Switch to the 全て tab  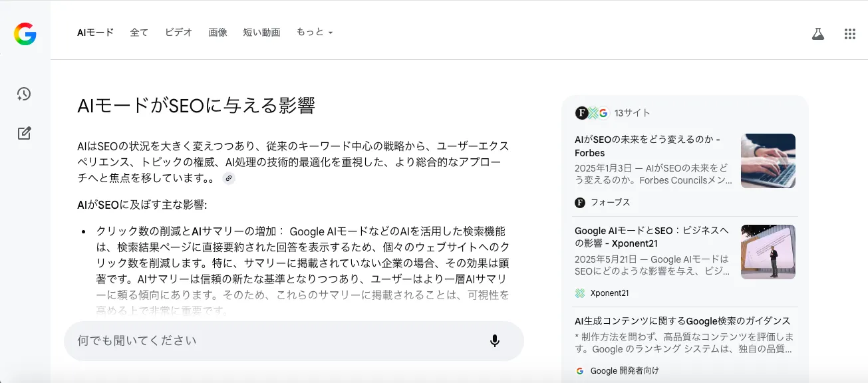tap(139, 33)
